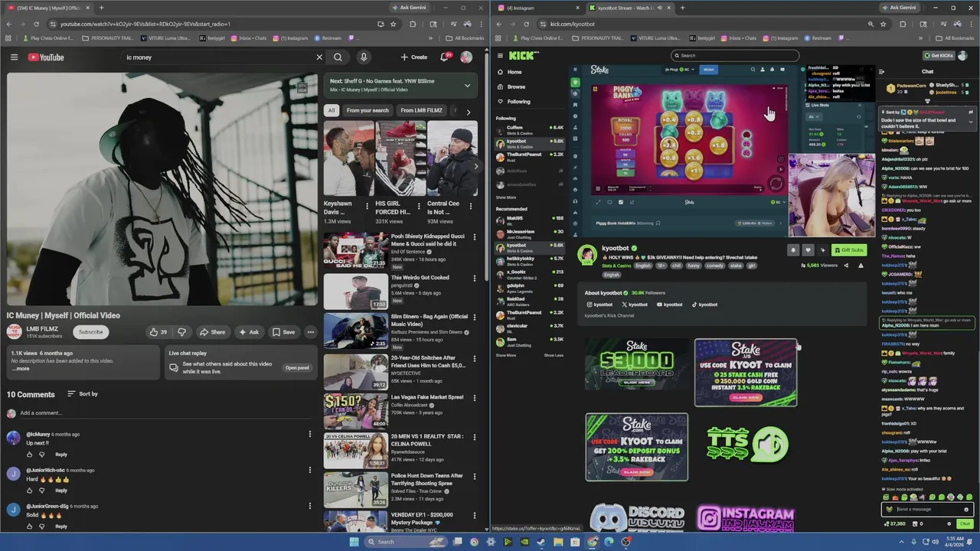
Task: Open the TTS panel image on Kick
Action: (746, 444)
